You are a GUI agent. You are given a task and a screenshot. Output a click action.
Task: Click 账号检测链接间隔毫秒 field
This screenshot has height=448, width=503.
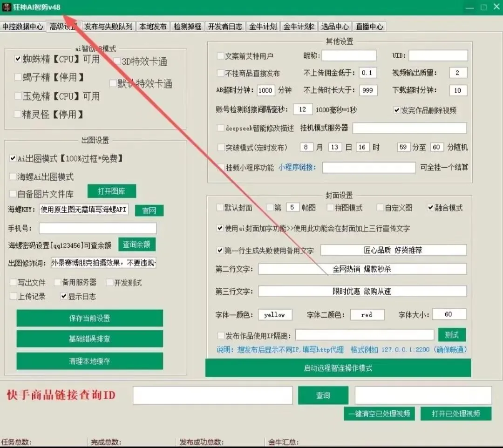(303, 109)
